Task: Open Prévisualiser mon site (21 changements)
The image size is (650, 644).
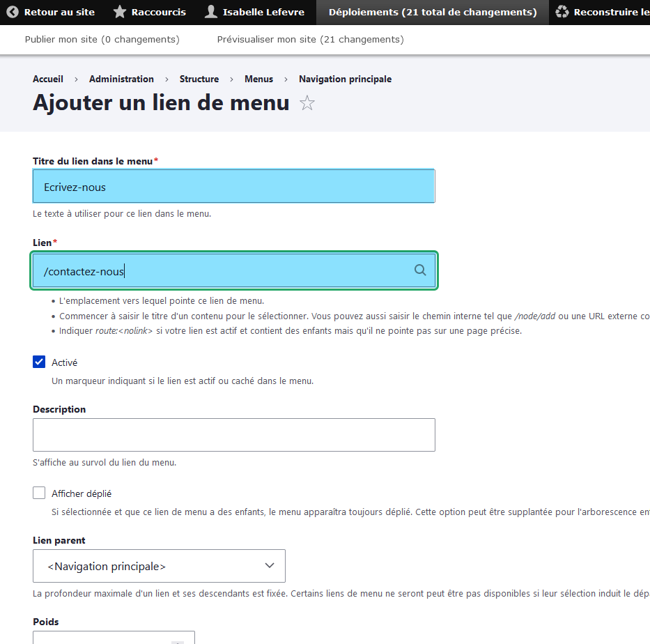Action: [310, 40]
